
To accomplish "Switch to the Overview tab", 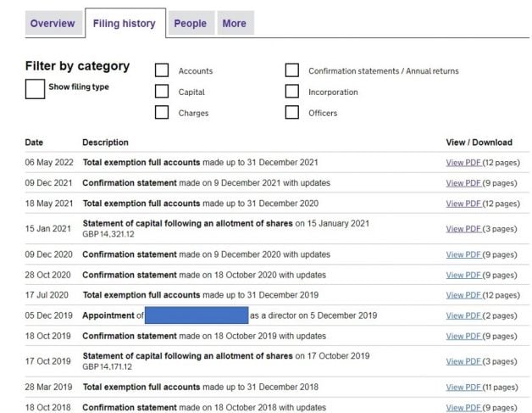I will click(x=53, y=24).
